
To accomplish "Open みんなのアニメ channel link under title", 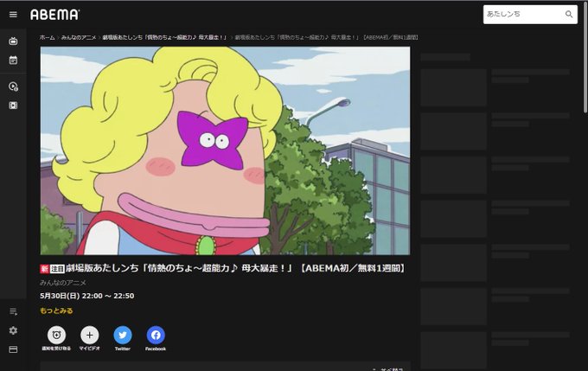I will tap(63, 283).
